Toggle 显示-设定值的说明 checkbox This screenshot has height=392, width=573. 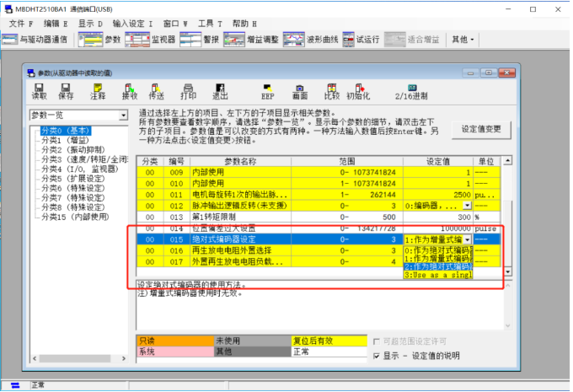377,356
